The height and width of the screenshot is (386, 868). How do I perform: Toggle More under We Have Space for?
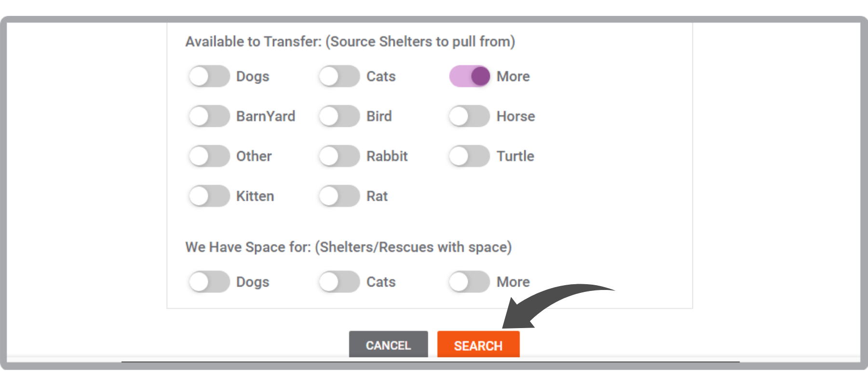[x=469, y=282]
